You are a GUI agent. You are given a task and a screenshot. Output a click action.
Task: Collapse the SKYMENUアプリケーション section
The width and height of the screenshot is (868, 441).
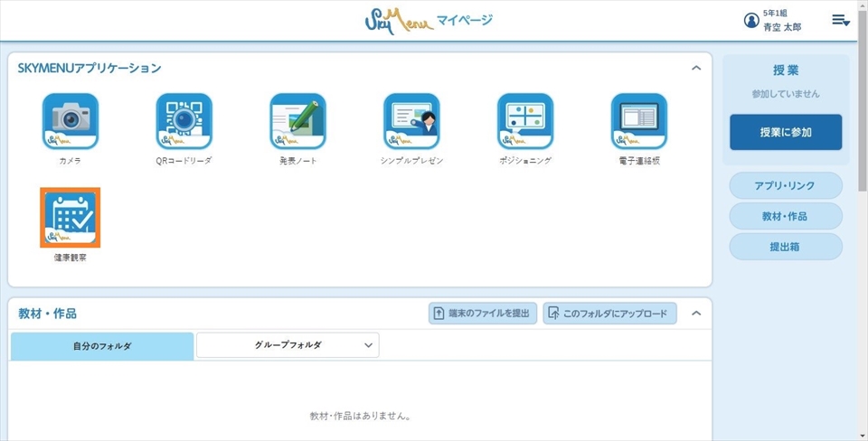(x=696, y=68)
